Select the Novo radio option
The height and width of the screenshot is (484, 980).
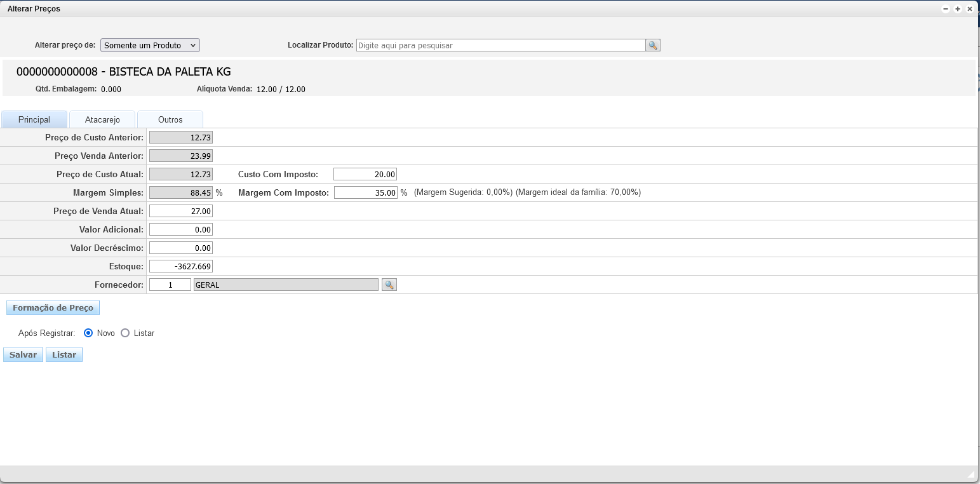click(88, 333)
